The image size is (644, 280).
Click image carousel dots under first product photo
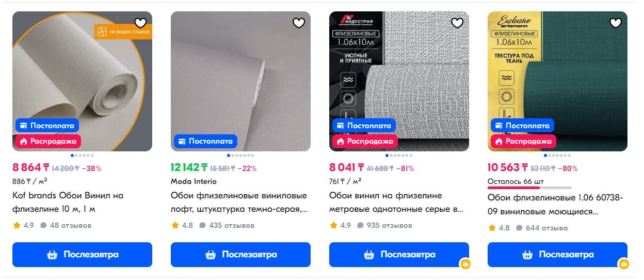(x=82, y=155)
